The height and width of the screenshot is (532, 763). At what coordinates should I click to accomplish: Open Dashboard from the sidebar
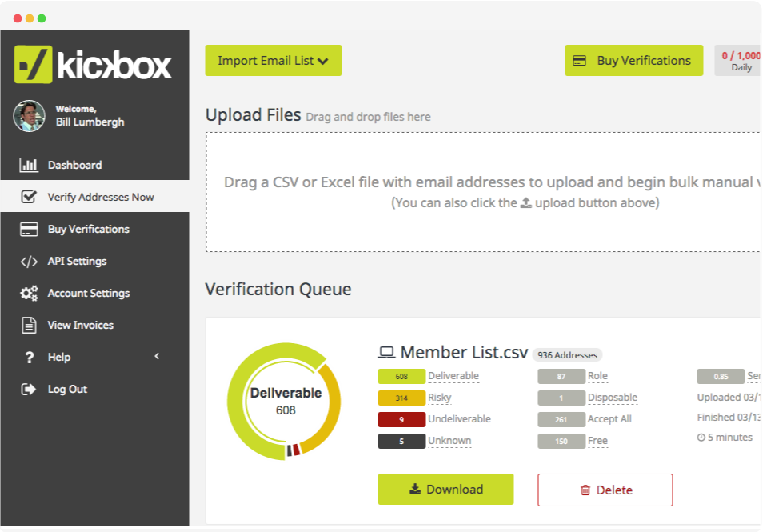95,165
